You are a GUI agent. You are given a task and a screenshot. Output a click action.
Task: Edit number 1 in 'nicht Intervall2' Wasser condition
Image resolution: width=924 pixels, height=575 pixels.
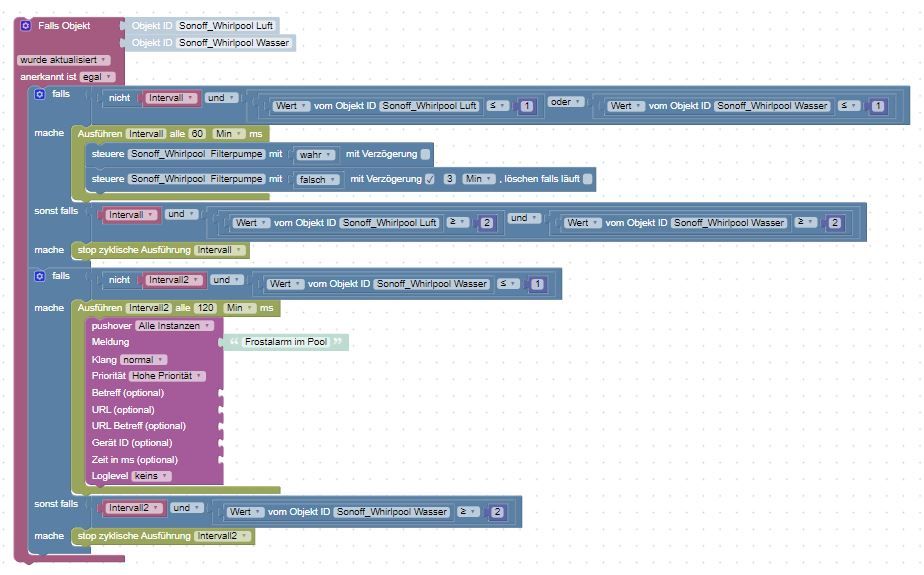[x=537, y=284]
